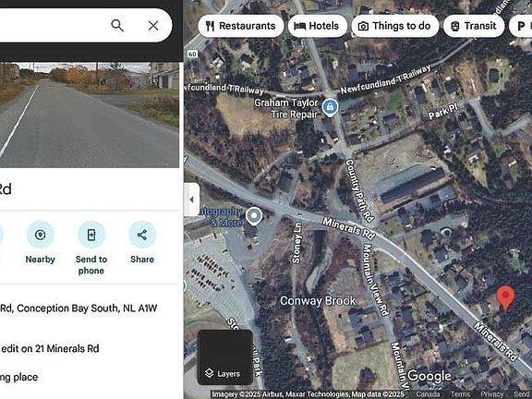Open the Layers map type switcher

[225, 357]
